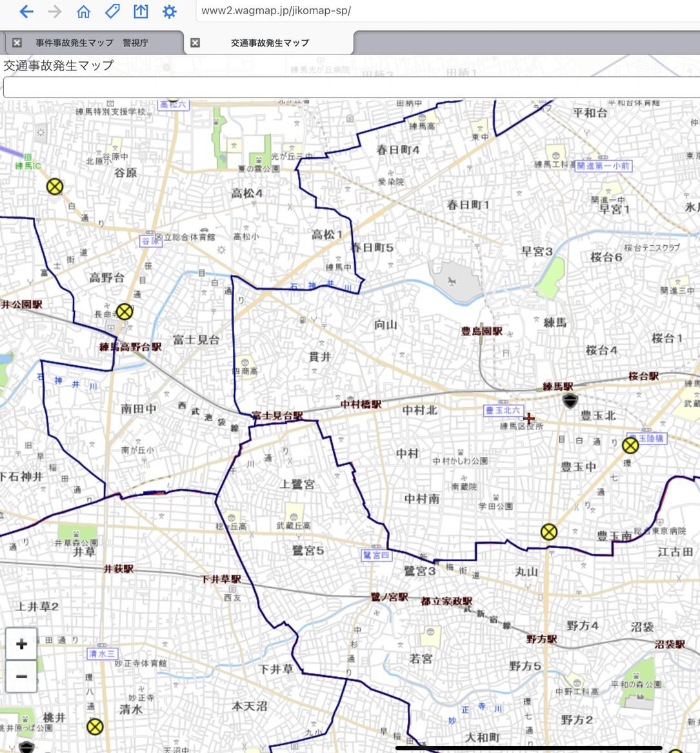Image resolution: width=700 pixels, height=753 pixels.
Task: Close the 交通事故発生マップ tab
Action: pyautogui.click(x=195, y=43)
